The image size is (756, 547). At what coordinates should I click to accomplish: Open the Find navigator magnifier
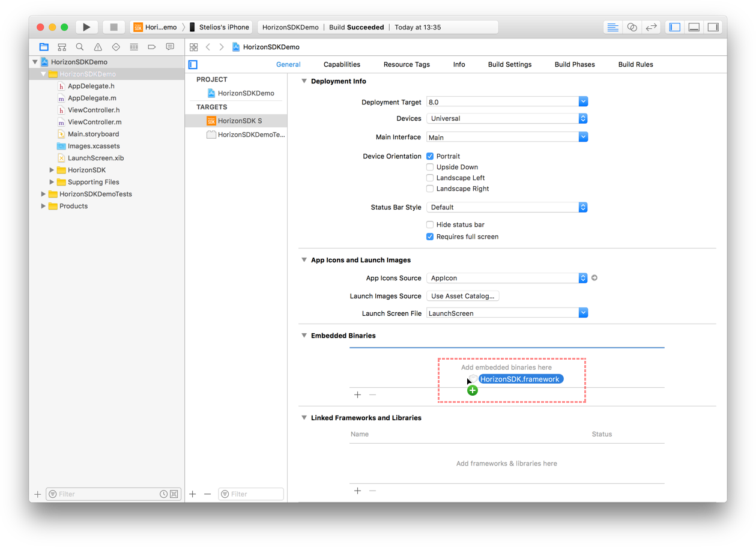click(x=80, y=47)
